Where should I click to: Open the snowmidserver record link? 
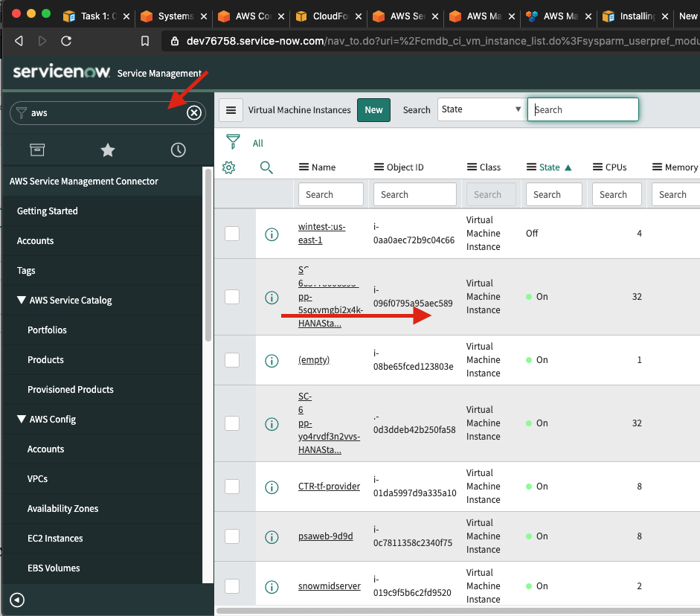pos(330,585)
